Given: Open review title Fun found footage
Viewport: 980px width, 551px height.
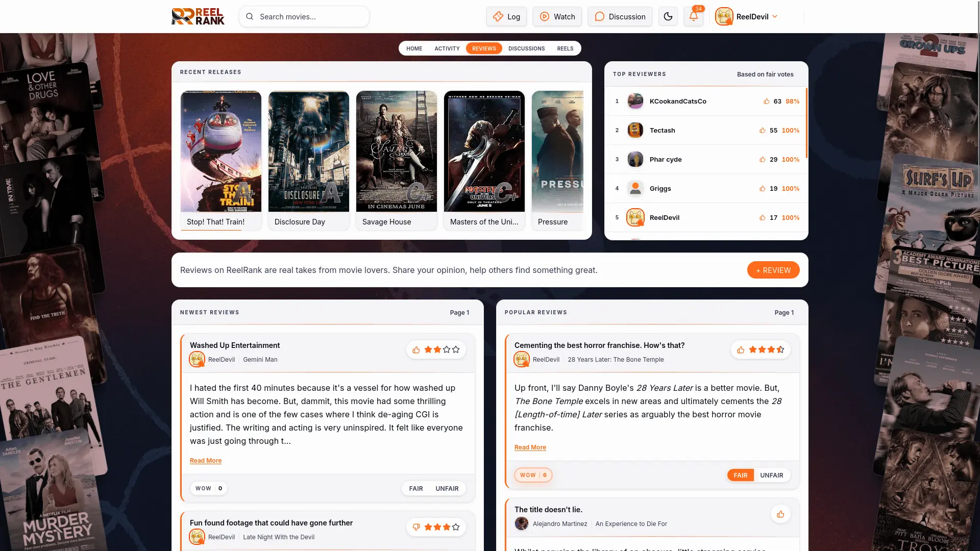Looking at the screenshot, I should (271, 523).
